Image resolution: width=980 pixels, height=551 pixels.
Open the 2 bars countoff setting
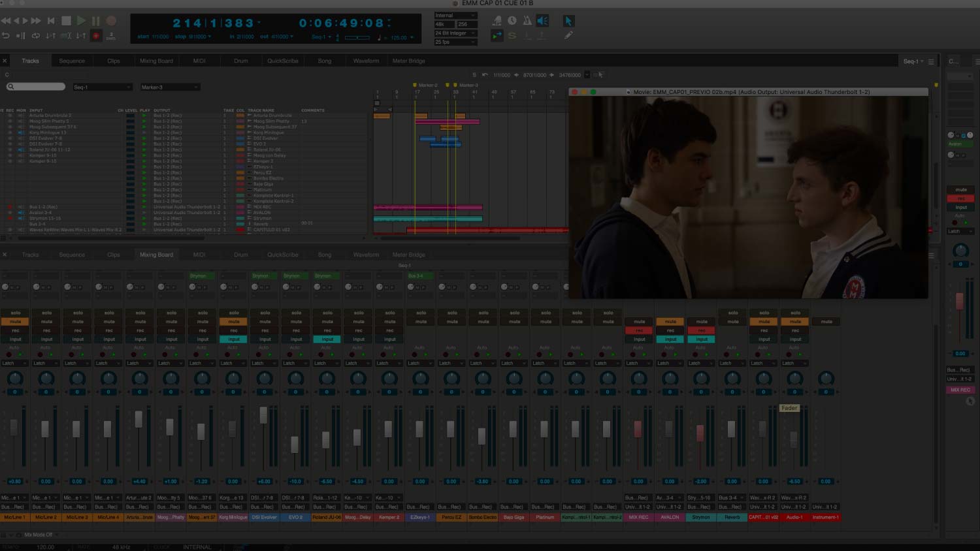[111, 36]
